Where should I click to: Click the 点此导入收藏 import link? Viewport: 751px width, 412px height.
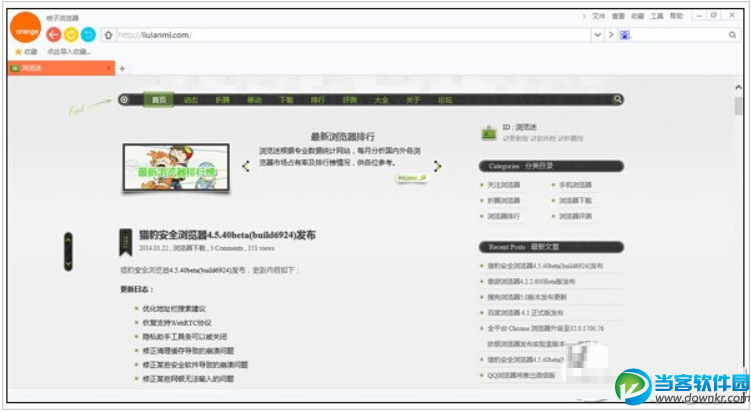(x=69, y=51)
